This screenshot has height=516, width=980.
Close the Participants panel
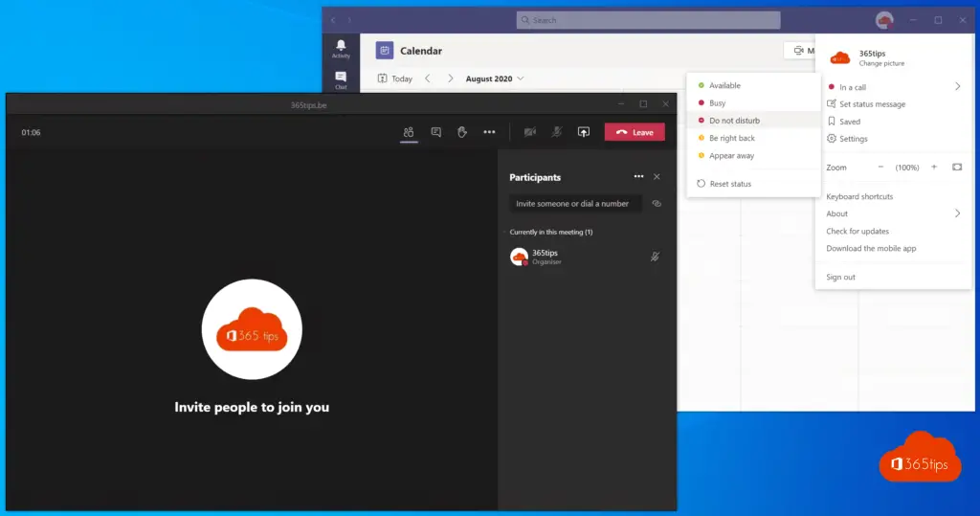(657, 177)
